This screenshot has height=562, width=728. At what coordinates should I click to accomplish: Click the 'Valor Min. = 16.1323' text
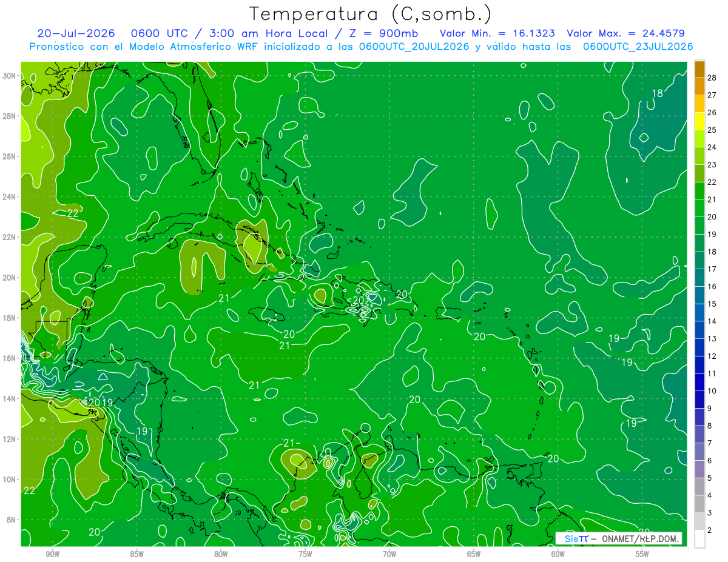[497, 33]
